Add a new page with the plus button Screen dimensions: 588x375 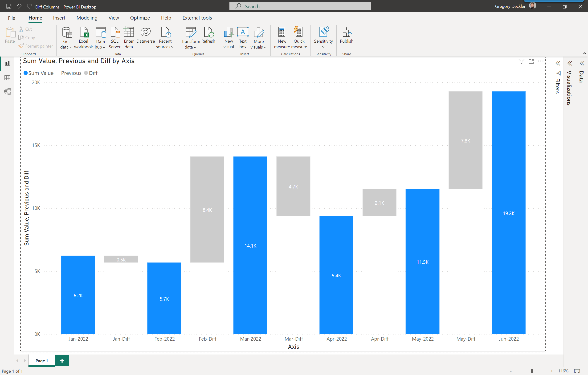[x=62, y=361]
